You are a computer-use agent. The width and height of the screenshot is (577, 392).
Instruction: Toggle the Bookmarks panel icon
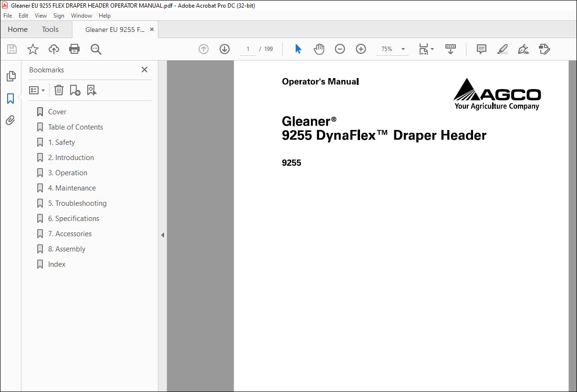[10, 99]
